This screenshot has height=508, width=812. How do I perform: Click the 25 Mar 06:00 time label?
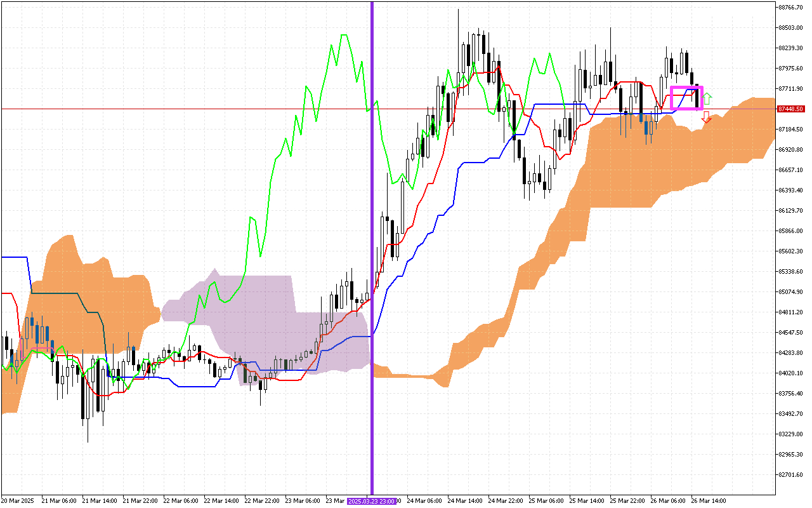(546, 501)
